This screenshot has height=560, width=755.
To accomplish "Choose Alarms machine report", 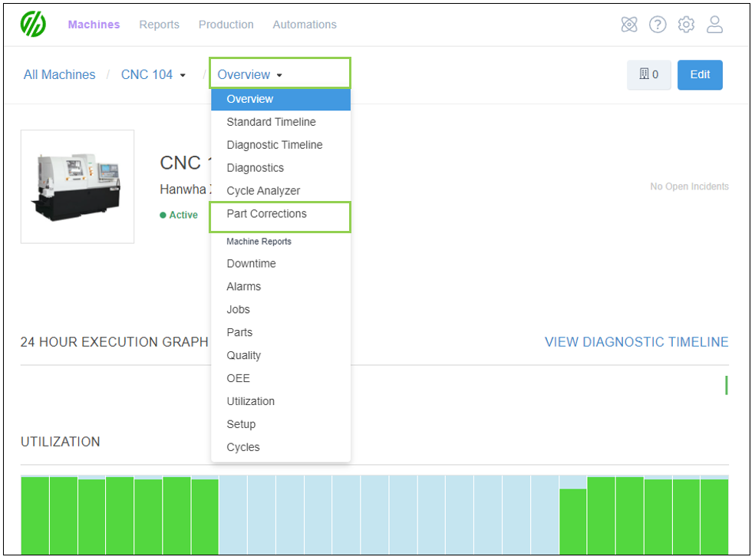I will pos(281,286).
